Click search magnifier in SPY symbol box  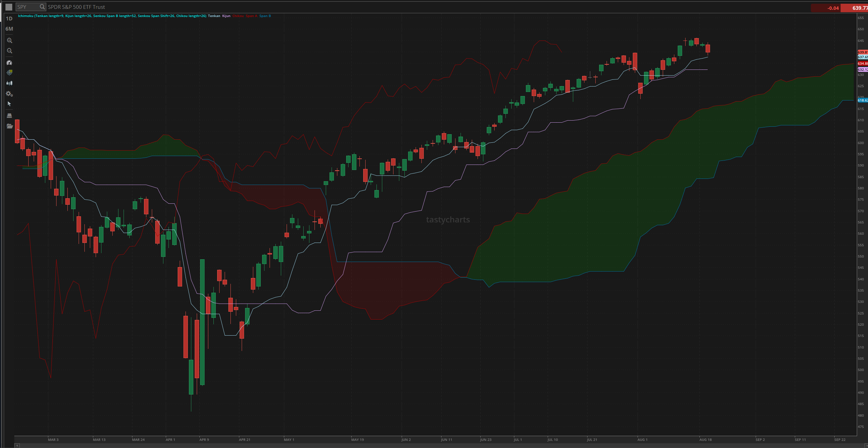coord(42,7)
